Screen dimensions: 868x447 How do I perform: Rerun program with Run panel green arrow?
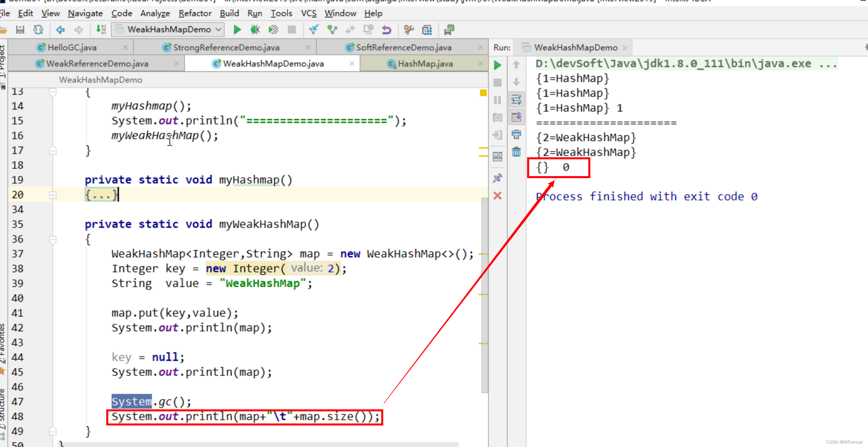(497, 65)
